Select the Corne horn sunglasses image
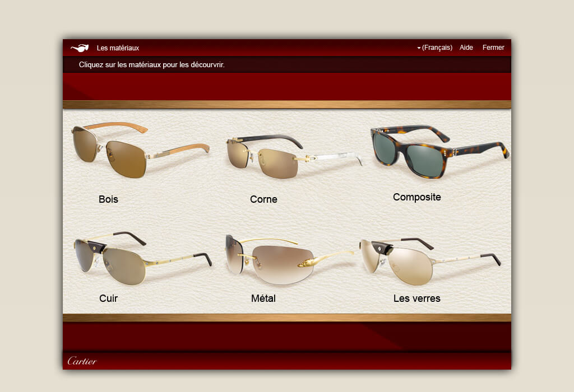 pyautogui.click(x=295, y=156)
